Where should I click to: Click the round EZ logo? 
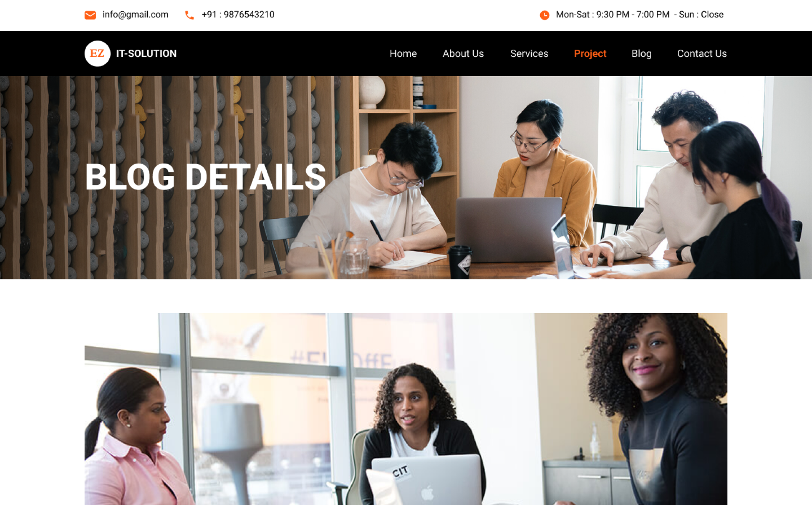(97, 53)
